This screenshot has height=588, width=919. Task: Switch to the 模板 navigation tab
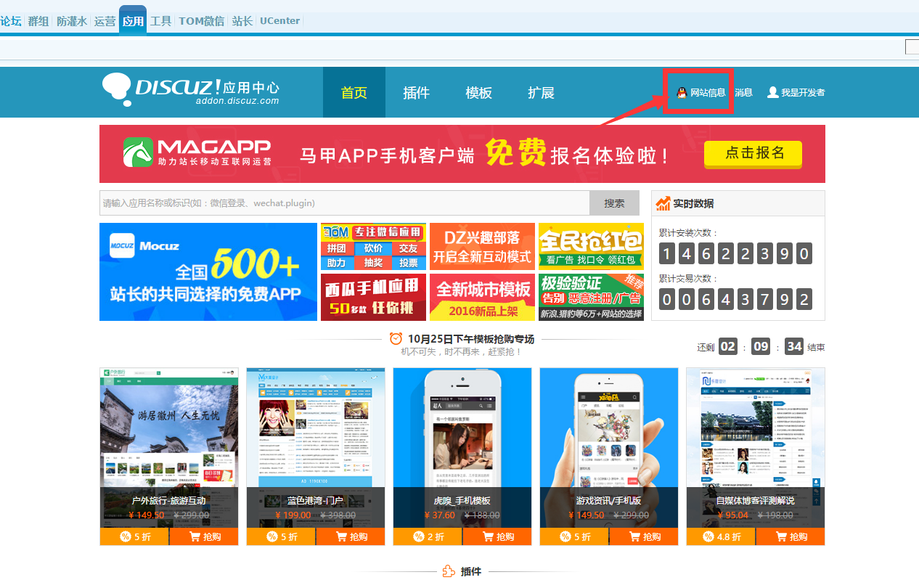478,93
